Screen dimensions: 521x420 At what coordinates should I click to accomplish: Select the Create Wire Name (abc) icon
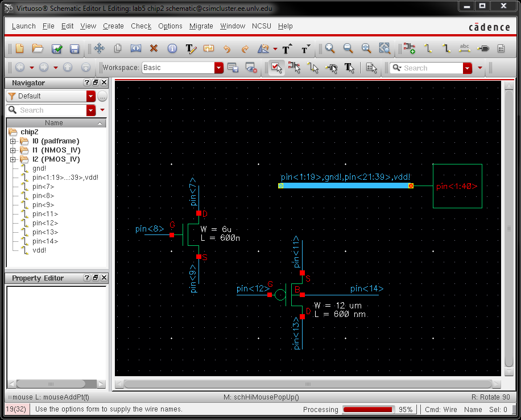464,49
